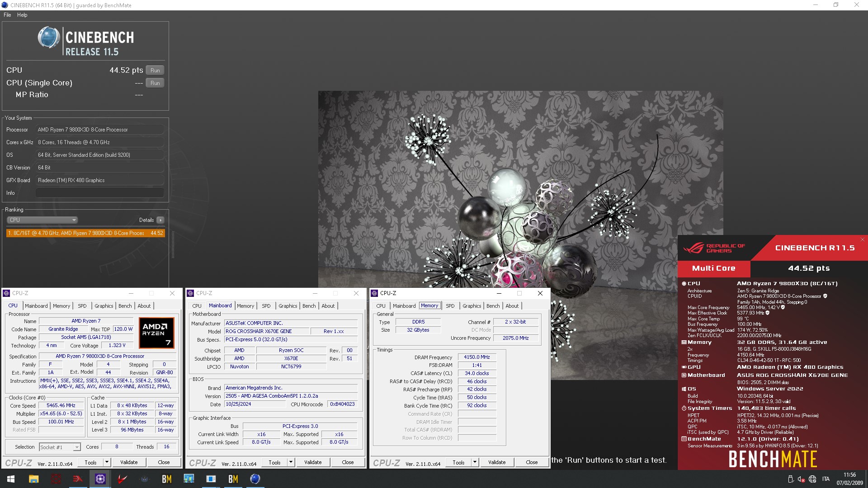Screen dimensions: 868x488
Task: Open the dark cat icon in taskbar
Action: (x=145, y=479)
